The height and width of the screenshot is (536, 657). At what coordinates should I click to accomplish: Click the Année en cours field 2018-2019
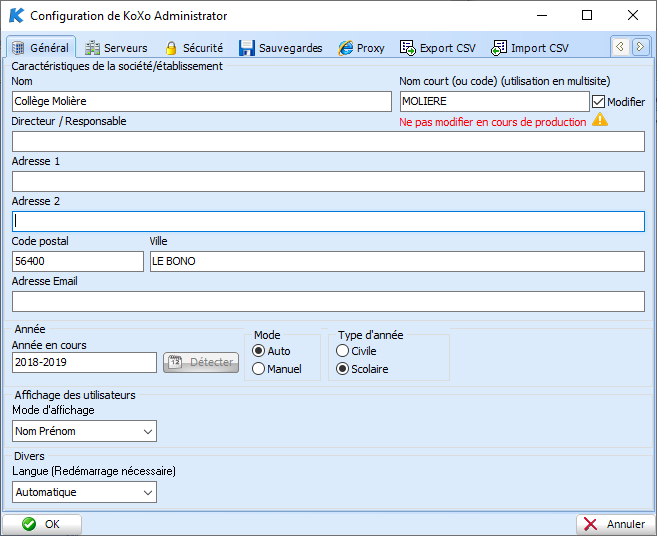click(84, 363)
